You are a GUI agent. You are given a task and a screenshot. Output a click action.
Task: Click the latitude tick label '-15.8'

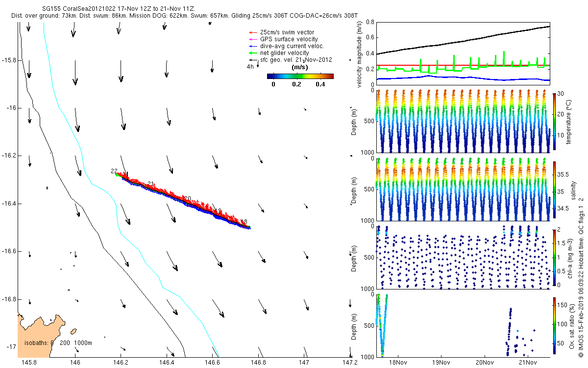(x=9, y=60)
